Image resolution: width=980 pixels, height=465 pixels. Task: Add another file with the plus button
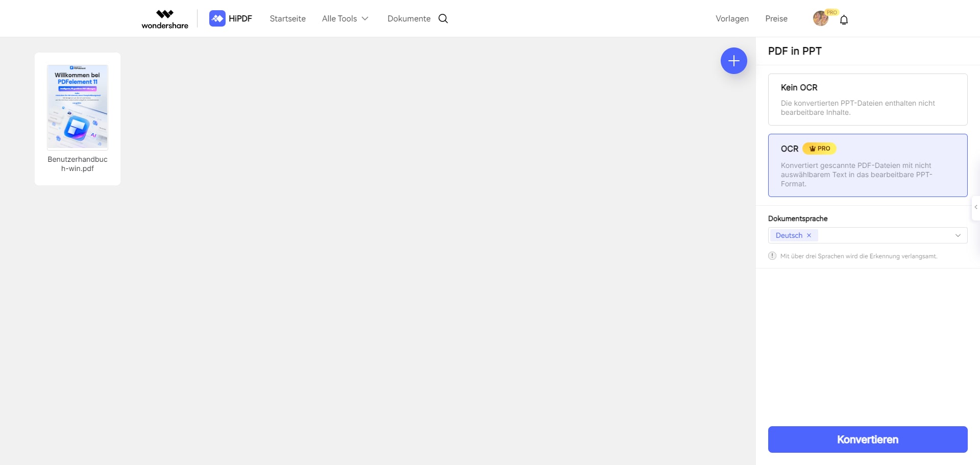point(734,61)
